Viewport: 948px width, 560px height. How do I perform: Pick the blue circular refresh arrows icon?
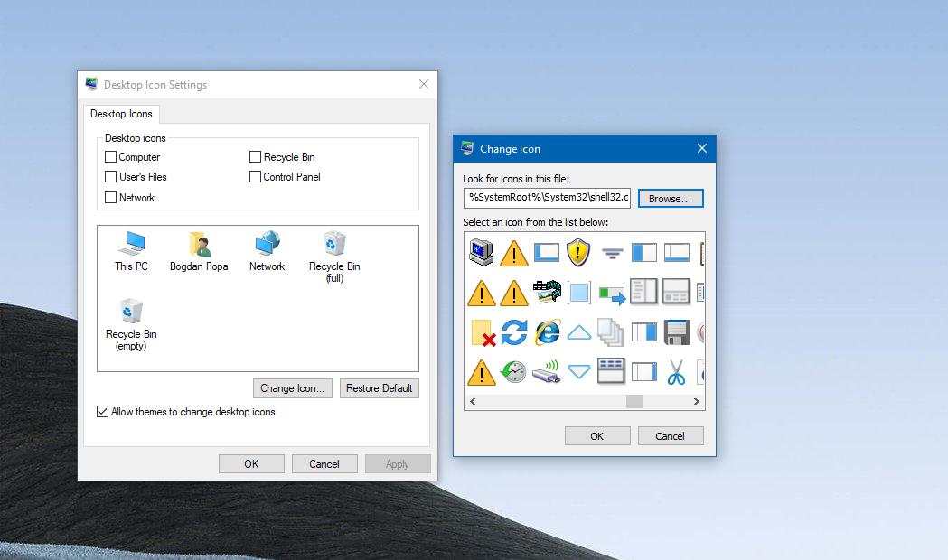(514, 332)
